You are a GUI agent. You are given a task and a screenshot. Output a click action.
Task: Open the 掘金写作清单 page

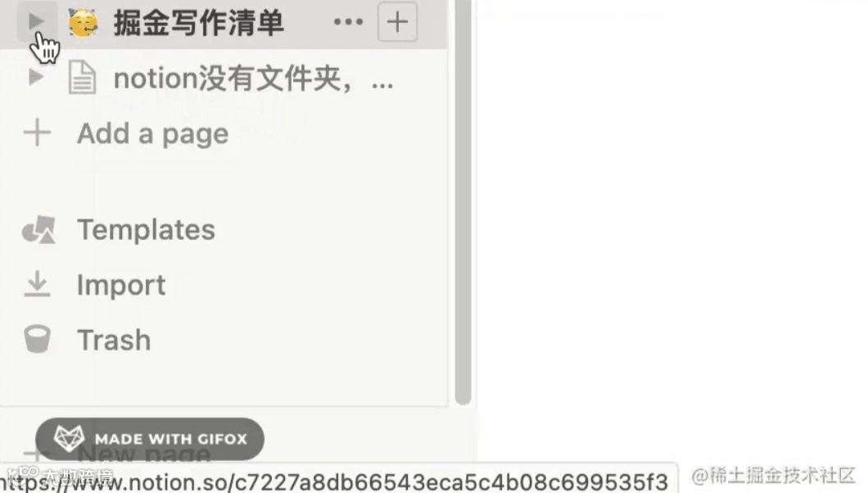(x=199, y=23)
